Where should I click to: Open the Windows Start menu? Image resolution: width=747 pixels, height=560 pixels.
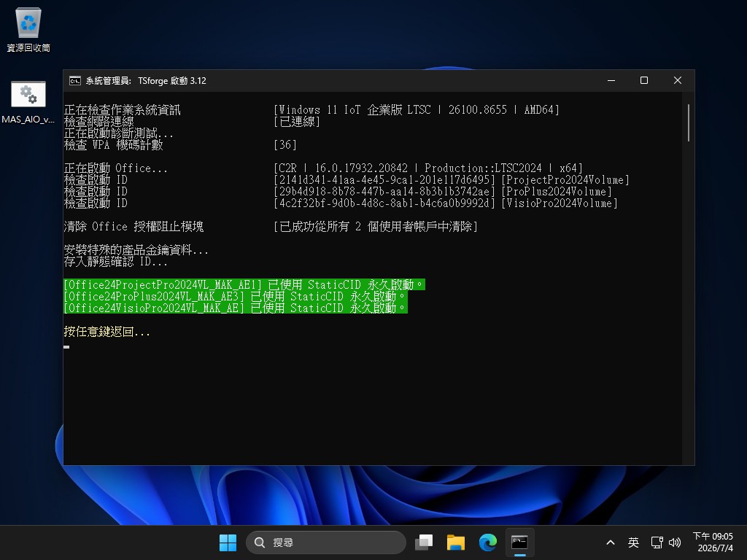pyautogui.click(x=228, y=542)
